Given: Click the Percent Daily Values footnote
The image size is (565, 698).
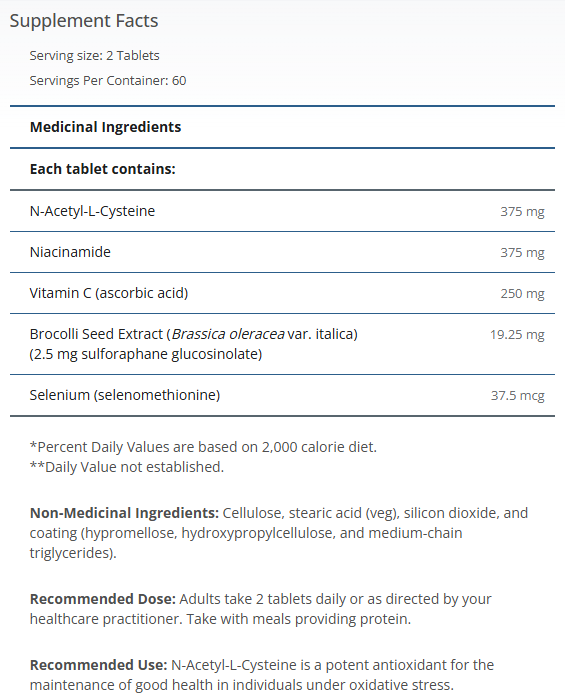Looking at the screenshot, I should point(203,447).
